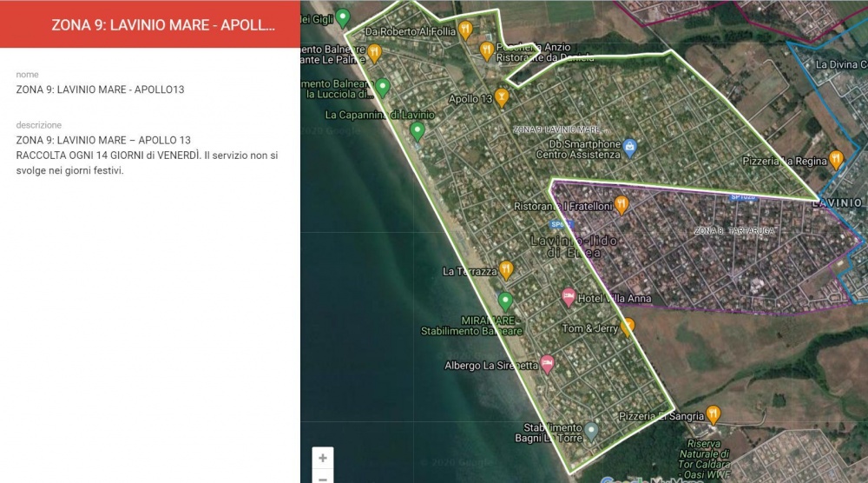This screenshot has height=483, width=868.
Task: Click the Albergo La Sirenetta text label
Action: point(491,366)
